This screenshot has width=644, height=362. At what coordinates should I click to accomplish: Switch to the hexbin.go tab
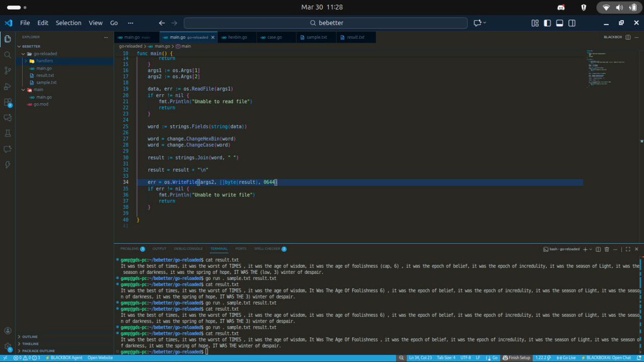click(x=238, y=37)
